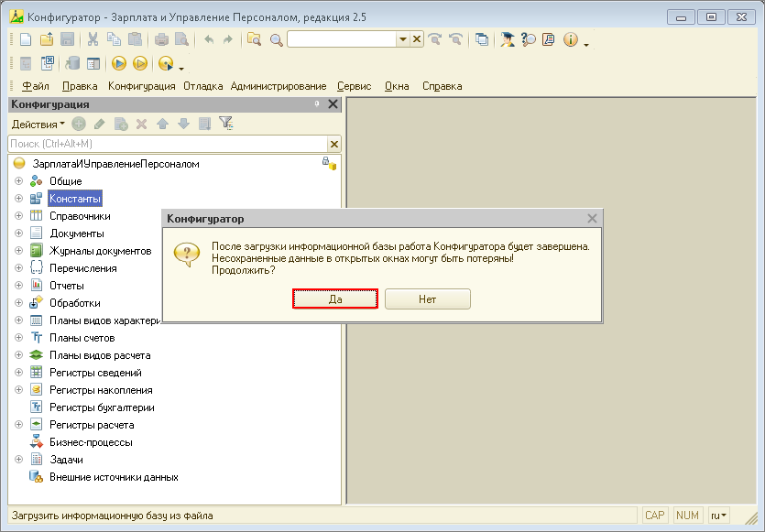Expand the Общие tree node

click(18, 181)
